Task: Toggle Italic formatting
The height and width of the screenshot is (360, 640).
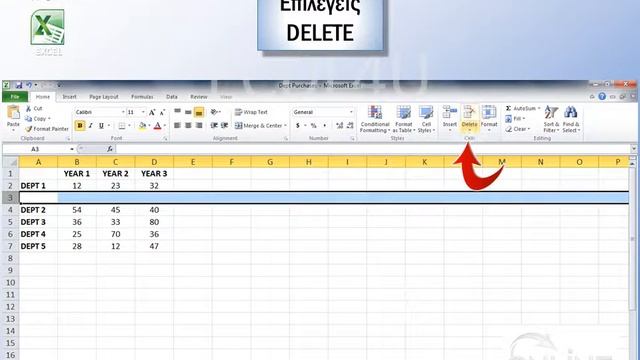Action: (91, 126)
